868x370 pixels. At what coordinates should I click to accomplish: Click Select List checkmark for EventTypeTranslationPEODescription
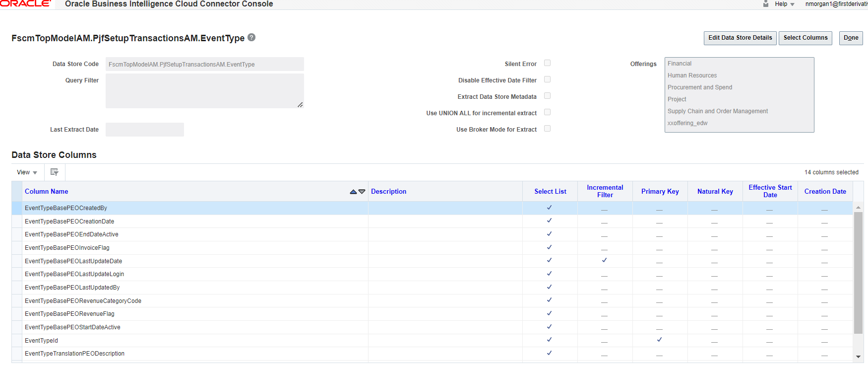coord(549,353)
